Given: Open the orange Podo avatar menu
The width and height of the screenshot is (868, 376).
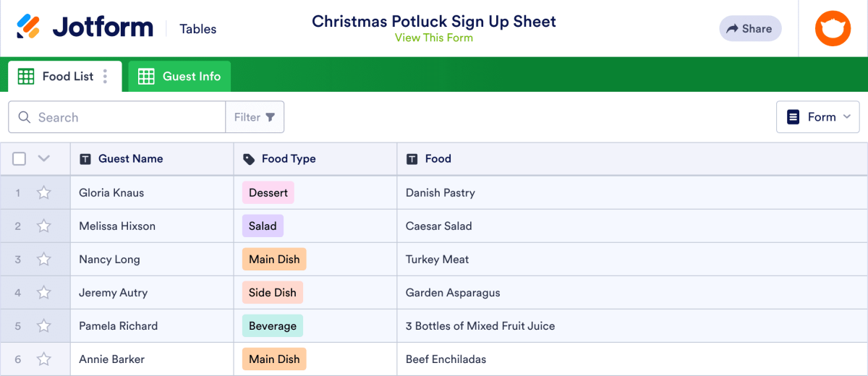Looking at the screenshot, I should pyautogui.click(x=833, y=29).
